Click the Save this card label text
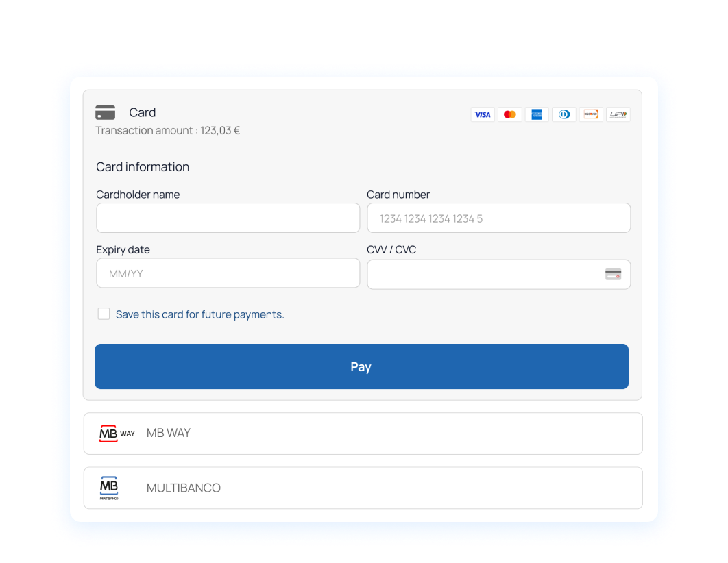This screenshot has width=728, height=563. [199, 314]
